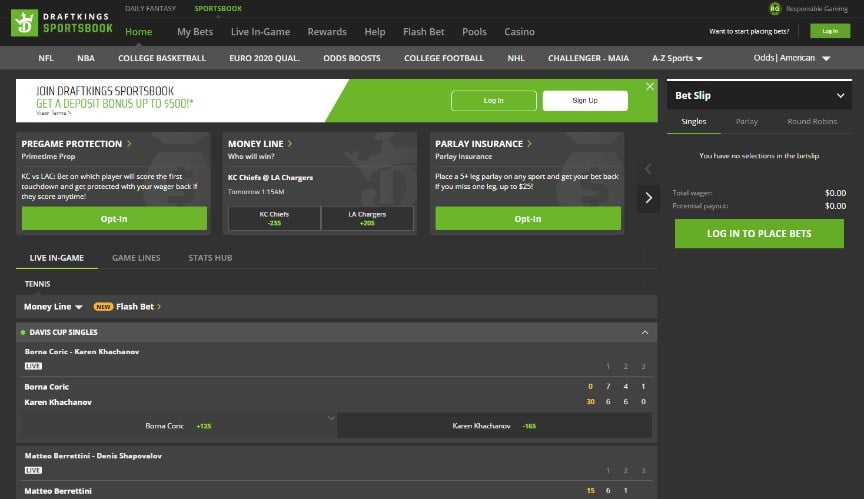This screenshot has height=499, width=864.
Task: Opt-In to Parlay Insurance offer
Action: pos(528,219)
